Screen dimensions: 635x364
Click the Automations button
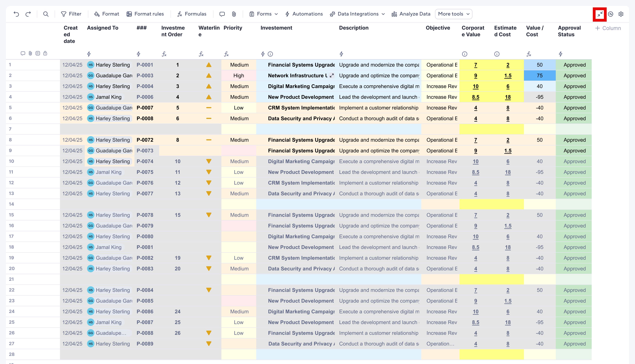tap(304, 14)
